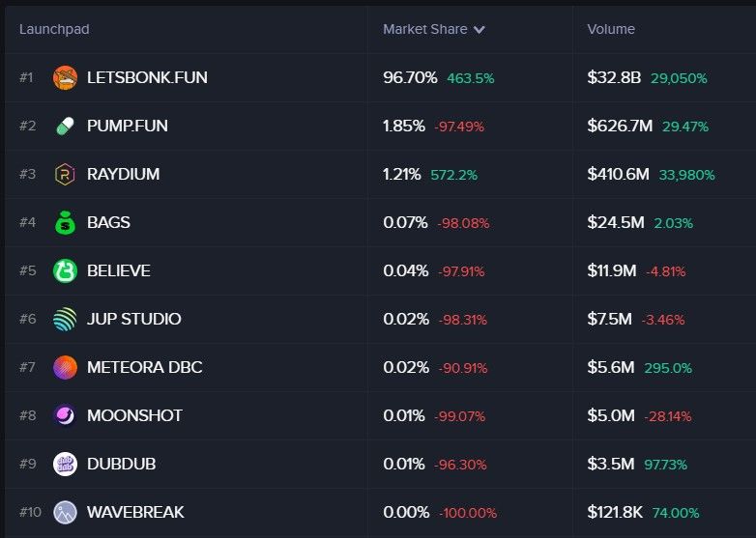Image resolution: width=756 pixels, height=538 pixels.
Task: Click the WAVEBREAK $121.8K volume value
Action: (x=616, y=512)
